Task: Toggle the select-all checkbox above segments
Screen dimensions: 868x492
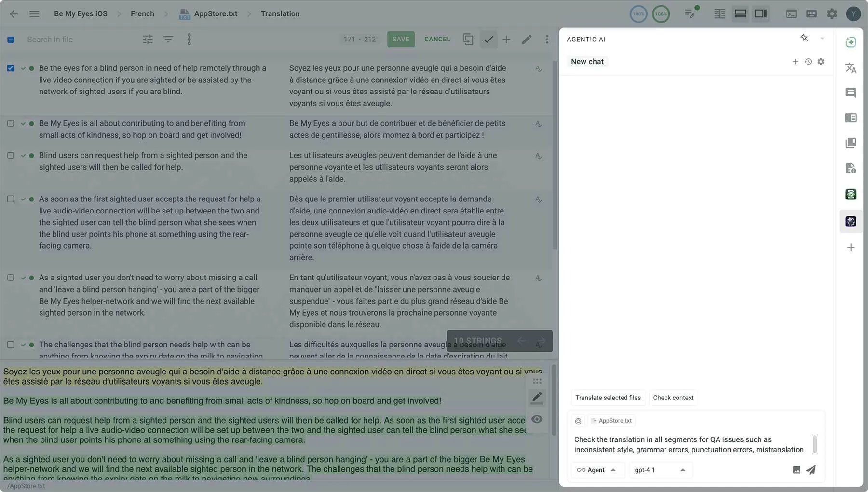Action: (11, 40)
